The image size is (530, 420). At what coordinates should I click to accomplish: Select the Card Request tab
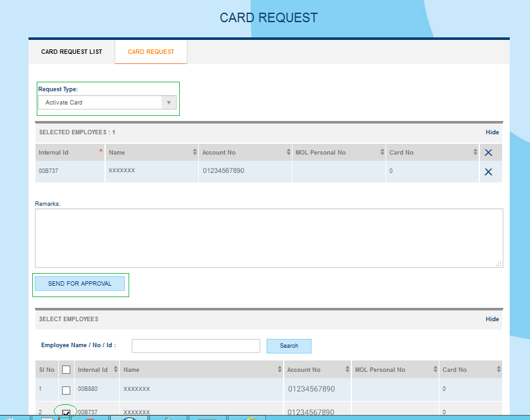(151, 52)
